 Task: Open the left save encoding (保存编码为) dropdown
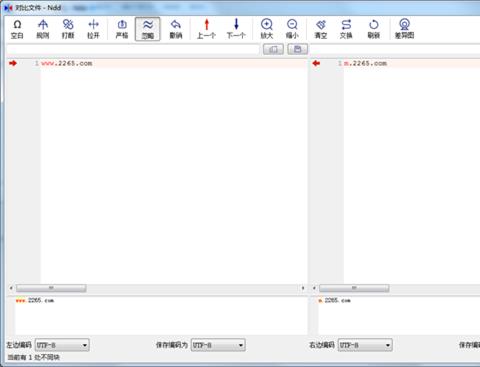click(x=218, y=345)
